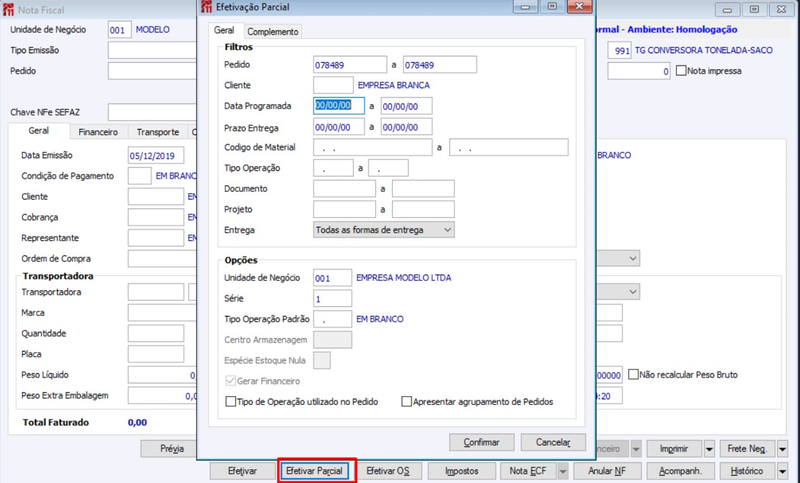Click the Chave NFe SEFAZ field
This screenshot has height=483, width=800.
click(x=152, y=112)
